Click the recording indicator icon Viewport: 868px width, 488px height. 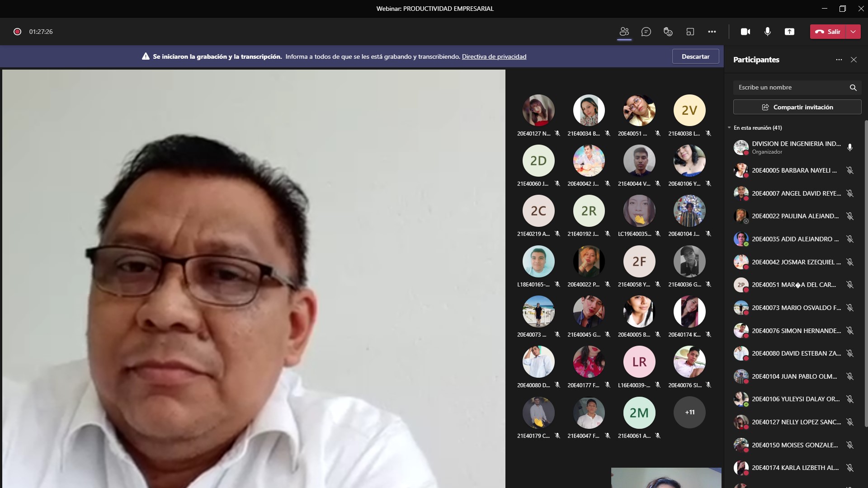point(17,32)
